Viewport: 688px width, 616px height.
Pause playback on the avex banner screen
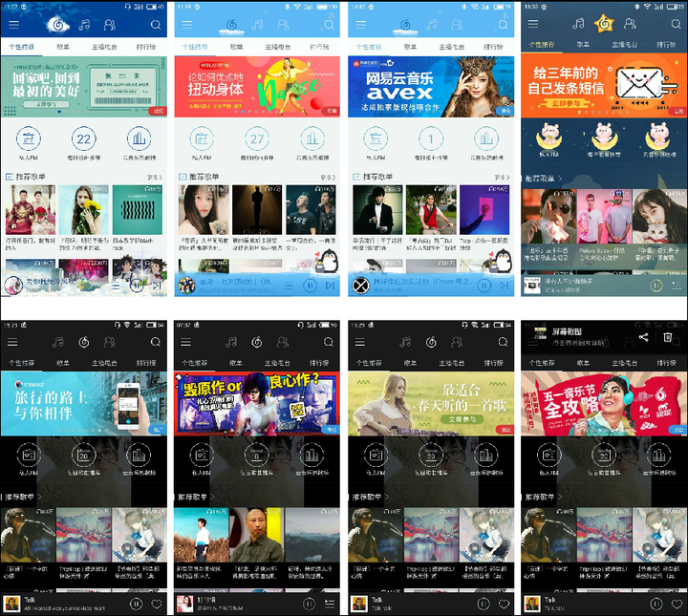(x=484, y=286)
